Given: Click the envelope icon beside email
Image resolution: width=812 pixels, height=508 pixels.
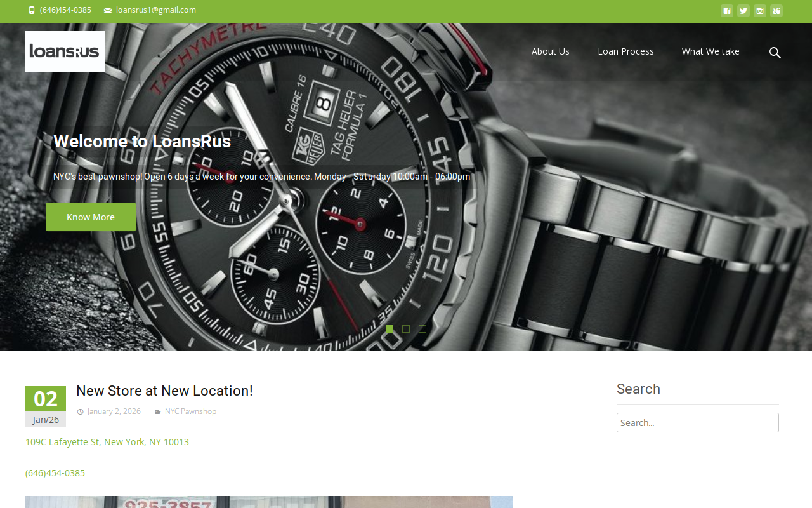Looking at the screenshot, I should click(x=108, y=10).
